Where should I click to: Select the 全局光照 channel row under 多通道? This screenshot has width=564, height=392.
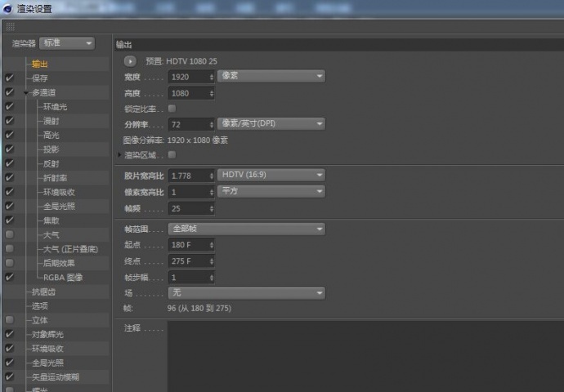59,207
